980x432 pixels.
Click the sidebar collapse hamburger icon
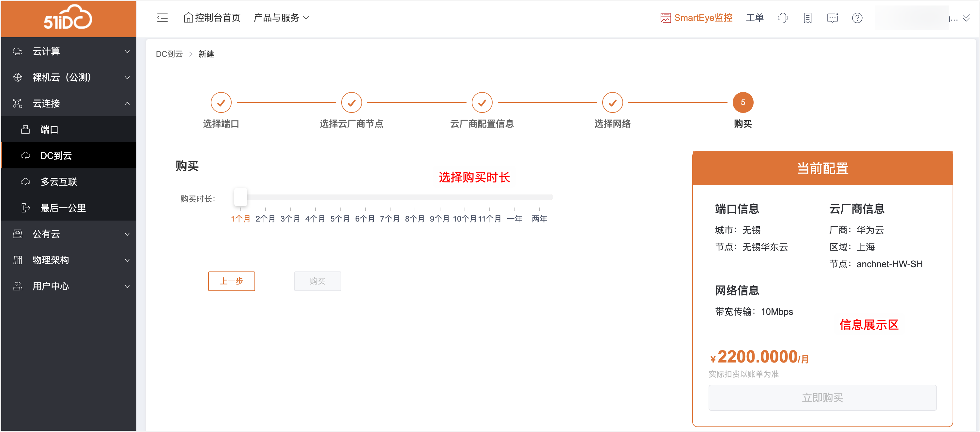pyautogui.click(x=162, y=18)
